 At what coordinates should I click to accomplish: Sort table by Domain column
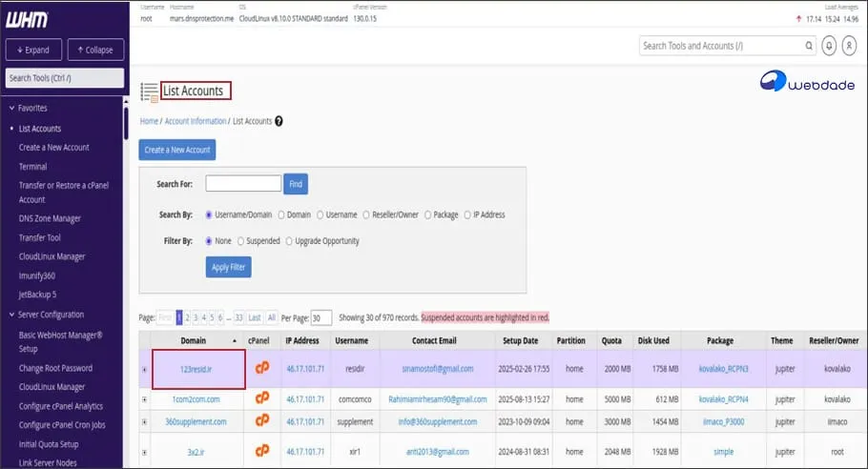click(194, 340)
